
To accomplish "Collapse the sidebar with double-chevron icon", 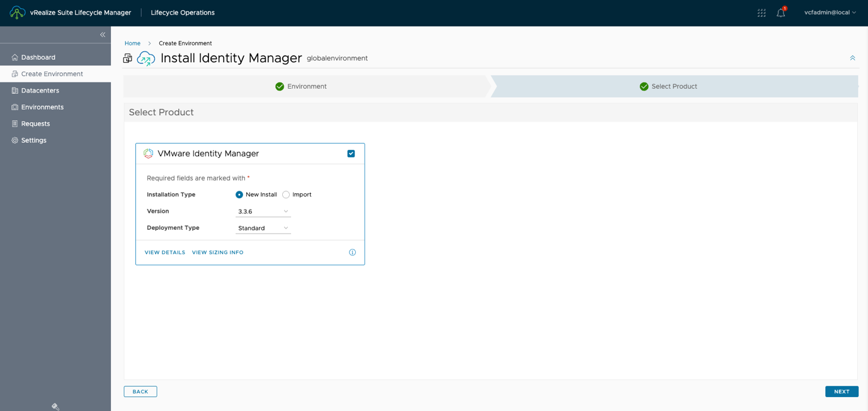I will (x=103, y=35).
